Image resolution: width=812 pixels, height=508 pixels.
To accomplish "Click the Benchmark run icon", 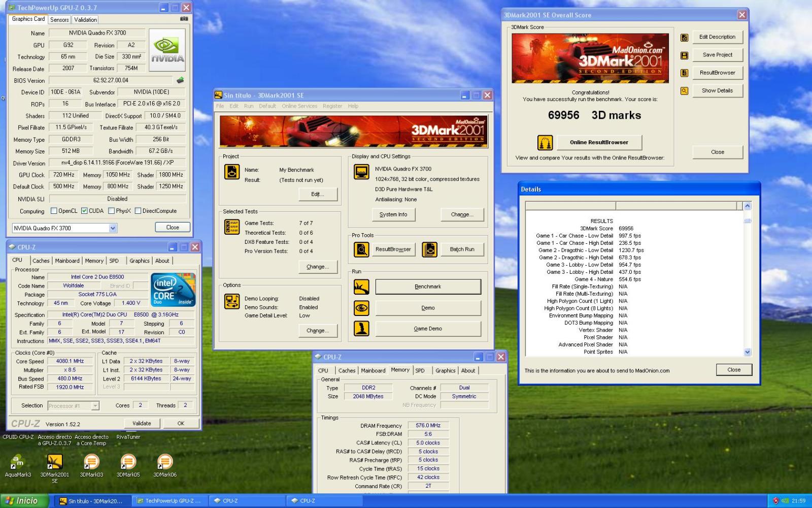I will click(361, 287).
